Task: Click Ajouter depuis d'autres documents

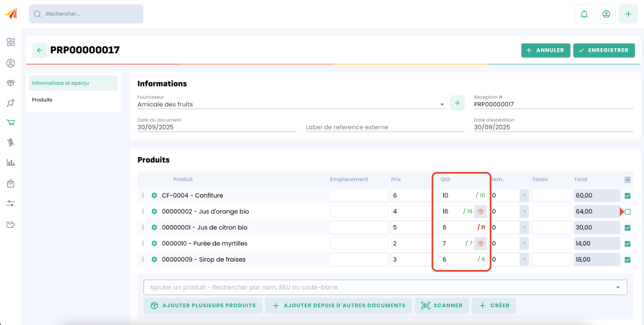Action: (x=339, y=305)
